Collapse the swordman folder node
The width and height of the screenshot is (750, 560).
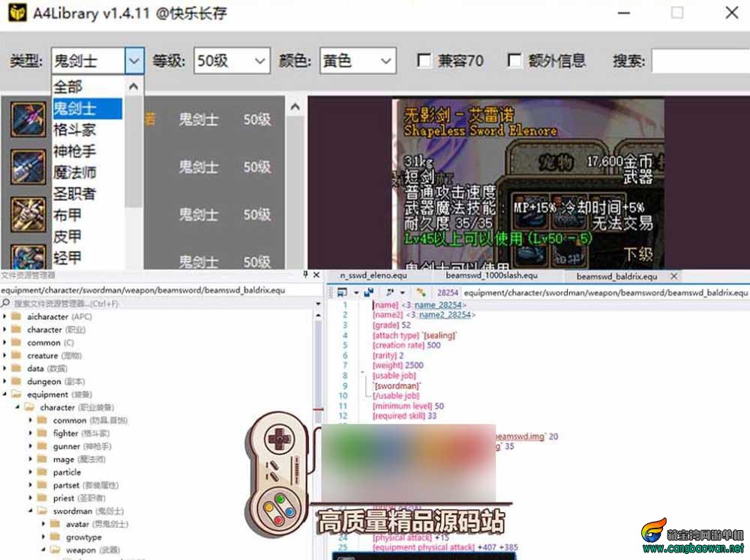30,511
